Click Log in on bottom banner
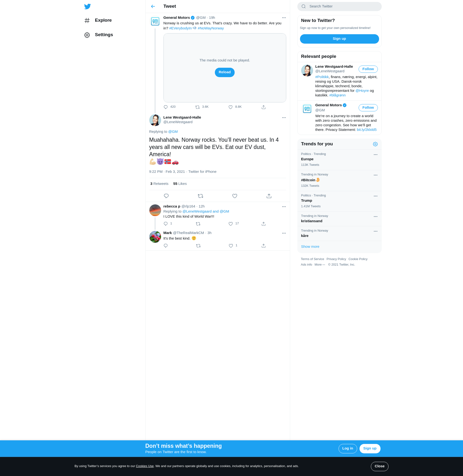Screen dimensions: 463x476 (347, 449)
